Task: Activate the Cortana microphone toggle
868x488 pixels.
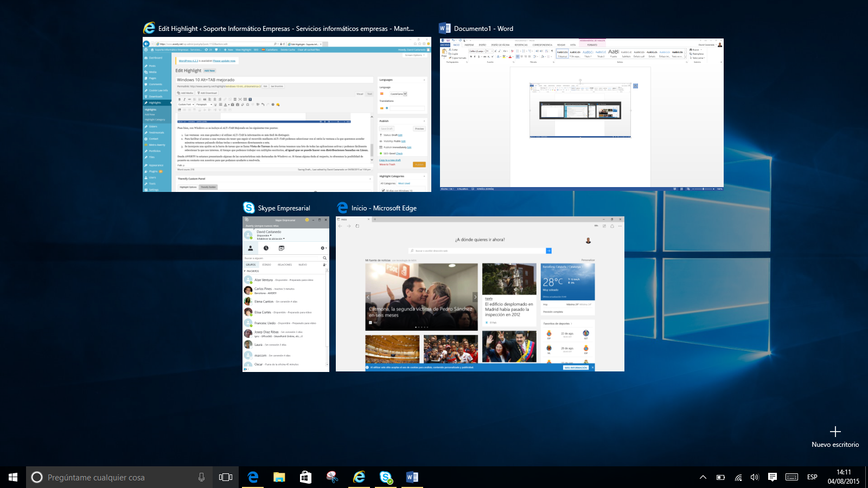Action: pyautogui.click(x=201, y=477)
